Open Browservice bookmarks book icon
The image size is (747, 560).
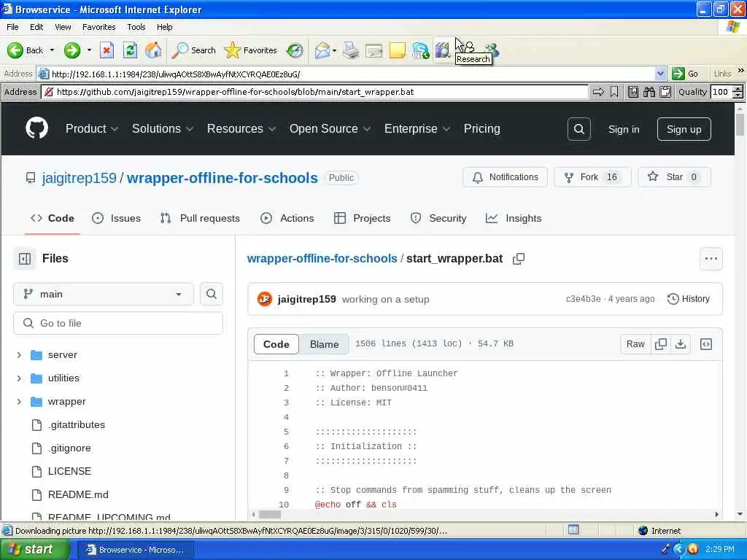[633, 92]
